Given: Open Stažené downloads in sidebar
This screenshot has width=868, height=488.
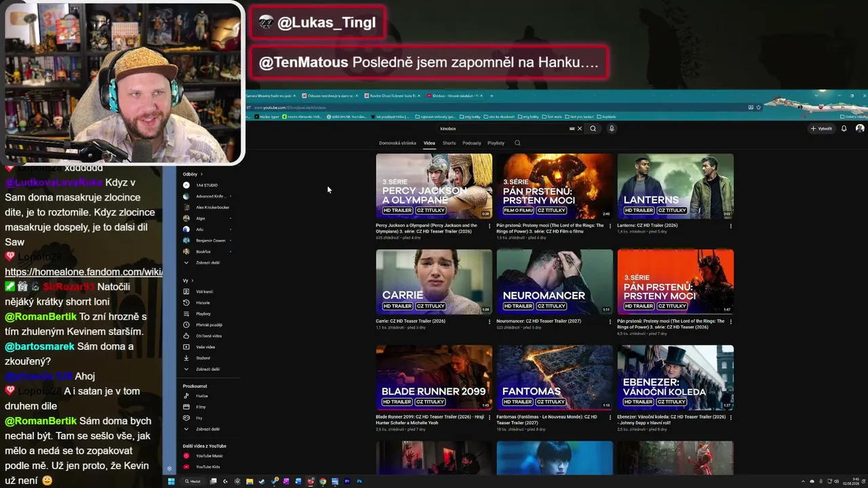Looking at the screenshot, I should (x=203, y=358).
